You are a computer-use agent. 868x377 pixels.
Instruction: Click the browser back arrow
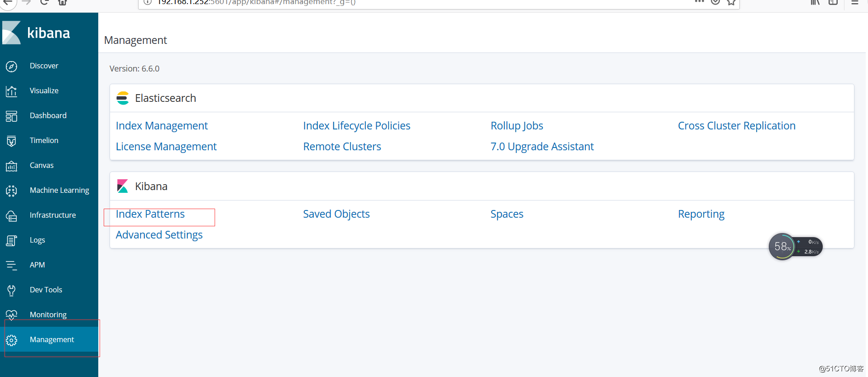8,2
